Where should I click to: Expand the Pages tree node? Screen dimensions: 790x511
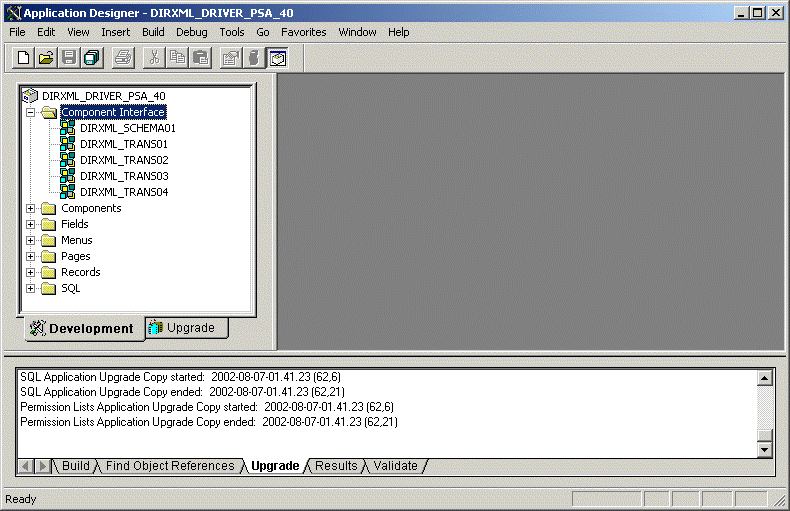31,257
